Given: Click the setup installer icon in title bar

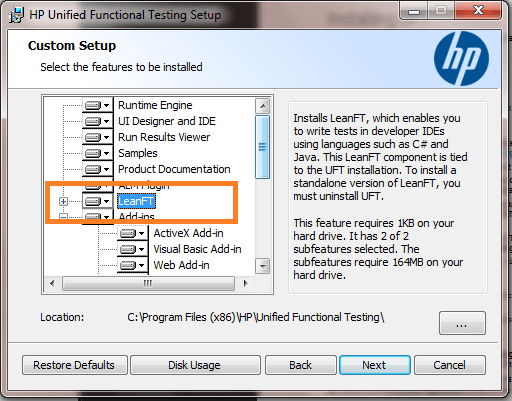Looking at the screenshot, I should 16,15.
